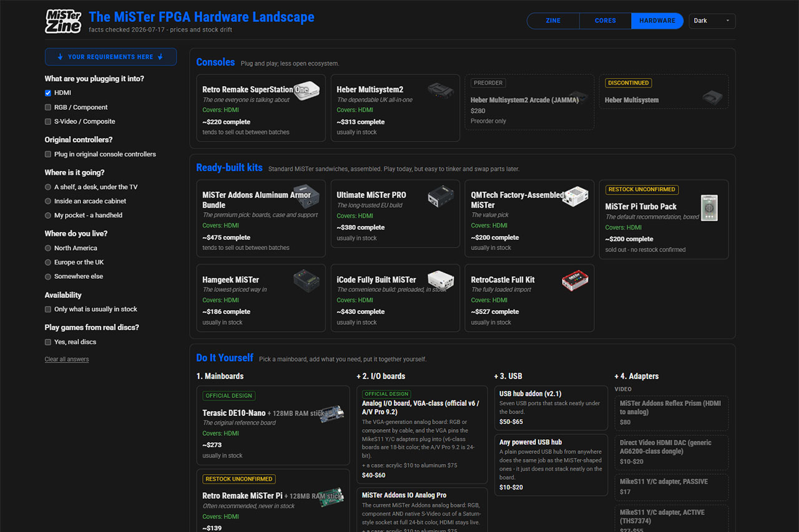Select the HARDWARE tab
The height and width of the screenshot is (532, 799).
pyautogui.click(x=657, y=21)
